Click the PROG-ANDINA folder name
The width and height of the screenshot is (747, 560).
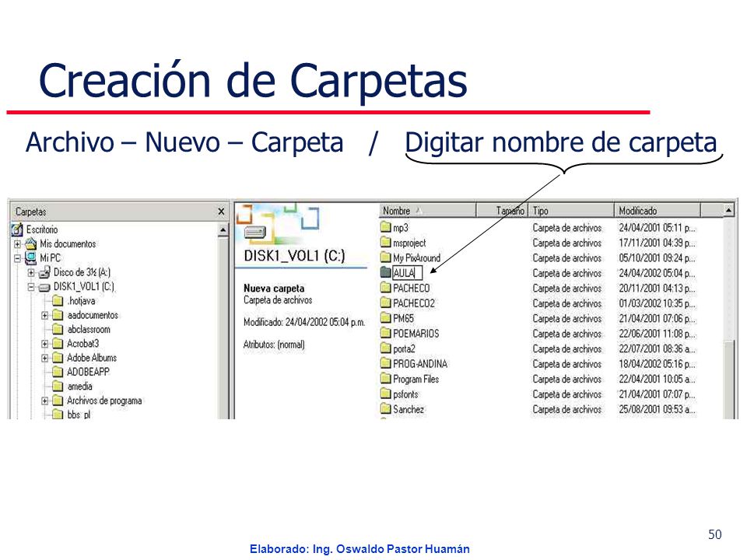point(420,364)
